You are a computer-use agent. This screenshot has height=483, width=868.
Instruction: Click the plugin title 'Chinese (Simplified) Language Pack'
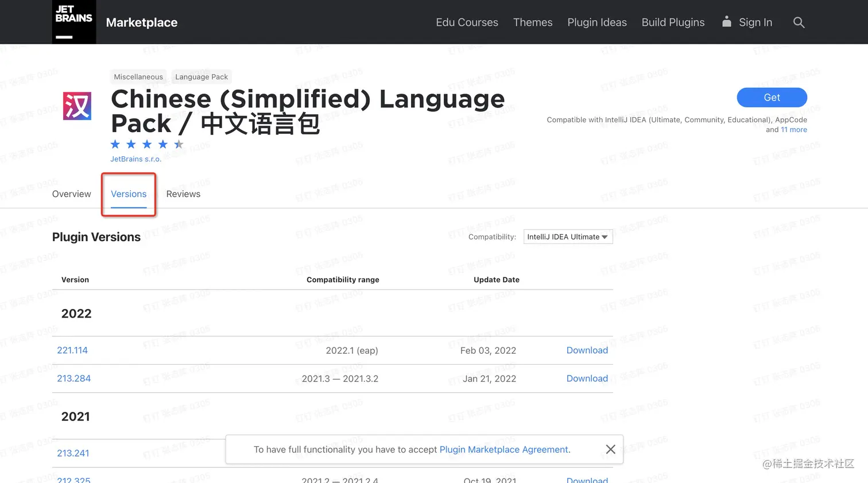click(308, 111)
